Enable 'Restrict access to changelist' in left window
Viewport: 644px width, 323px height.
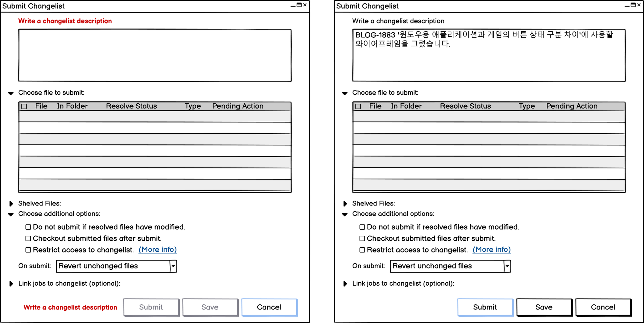28,250
